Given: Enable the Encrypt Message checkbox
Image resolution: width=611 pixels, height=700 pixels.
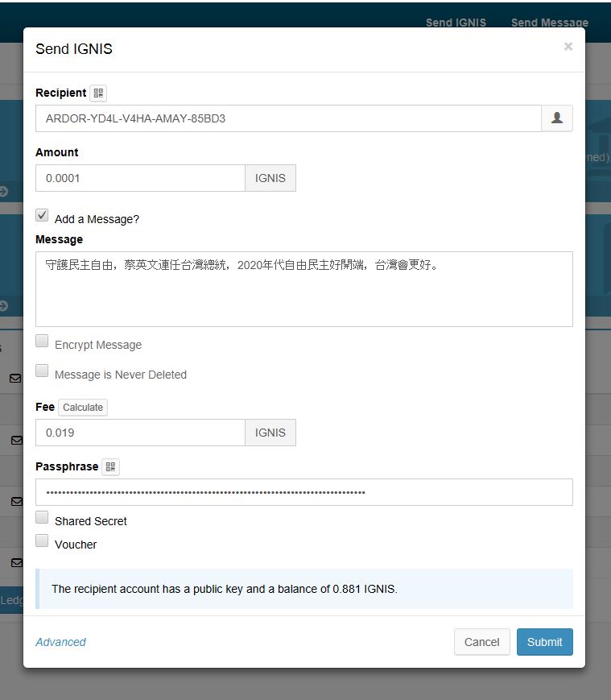Looking at the screenshot, I should 42,342.
